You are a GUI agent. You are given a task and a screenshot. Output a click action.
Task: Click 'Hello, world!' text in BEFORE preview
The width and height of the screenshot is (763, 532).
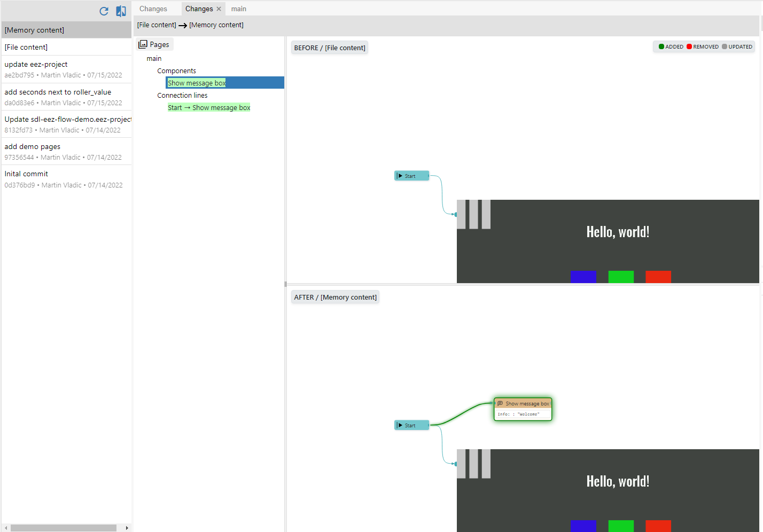[x=618, y=232]
